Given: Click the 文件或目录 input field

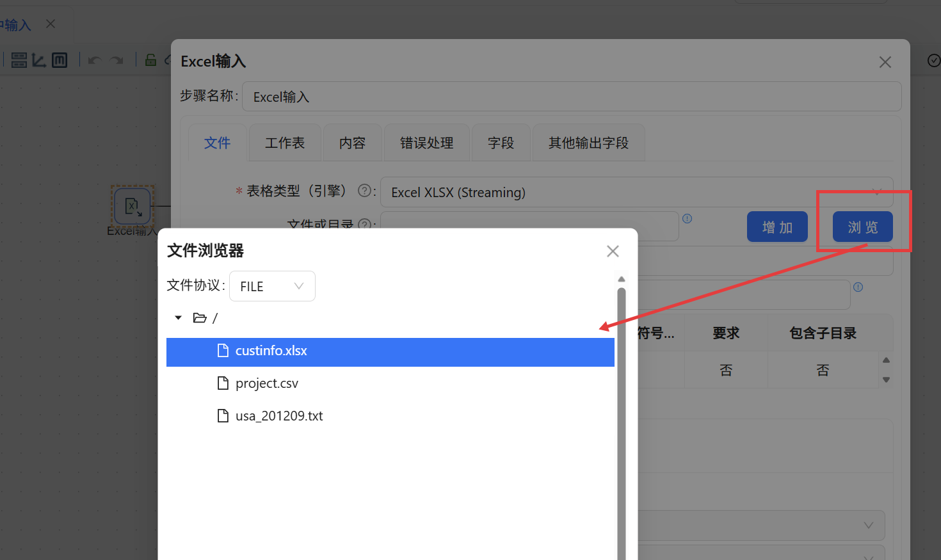Looking at the screenshot, I should [529, 227].
